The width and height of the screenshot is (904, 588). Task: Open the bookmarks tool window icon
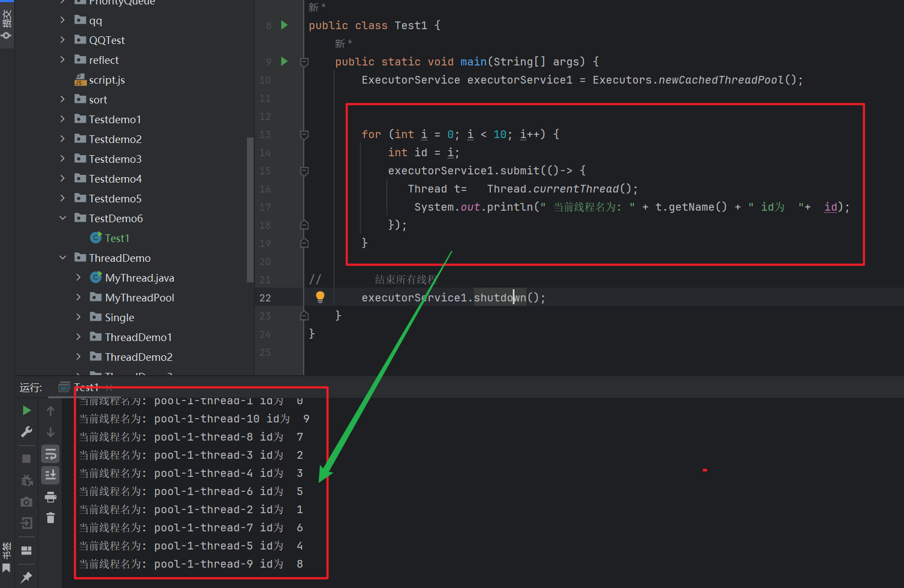pos(7,568)
